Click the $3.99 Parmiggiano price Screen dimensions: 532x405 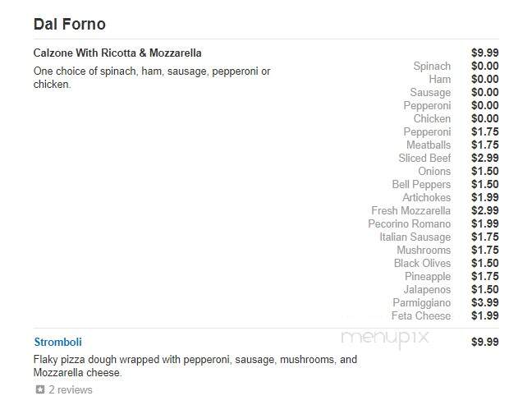pyautogui.click(x=485, y=302)
